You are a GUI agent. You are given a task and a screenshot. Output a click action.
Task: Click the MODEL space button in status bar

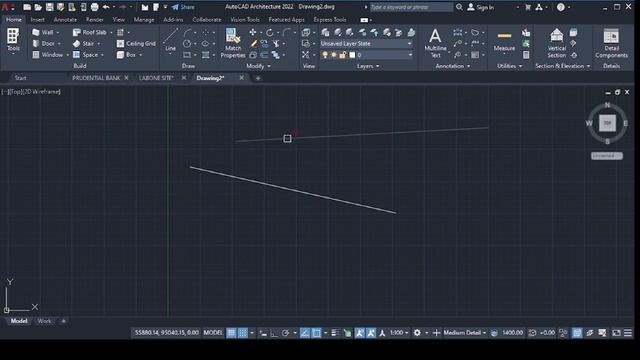tap(213, 333)
